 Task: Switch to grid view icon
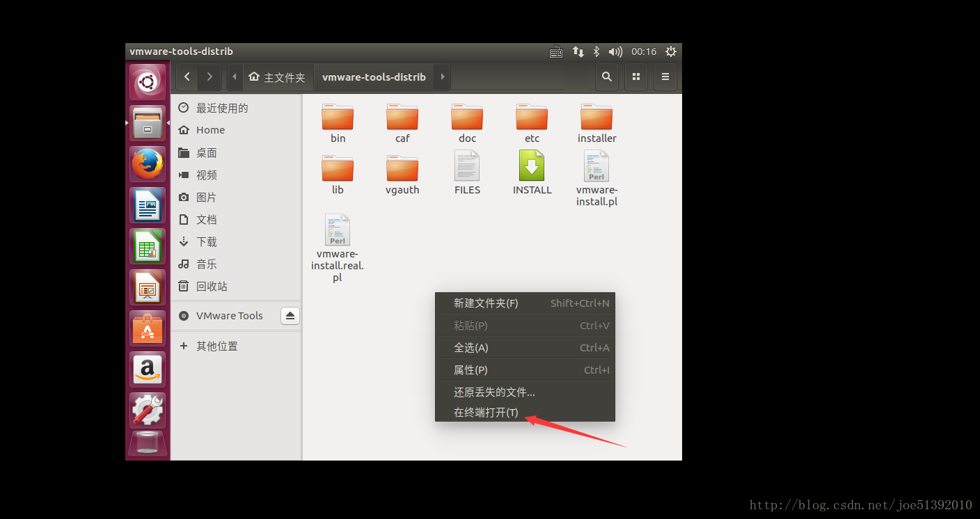[x=636, y=77]
